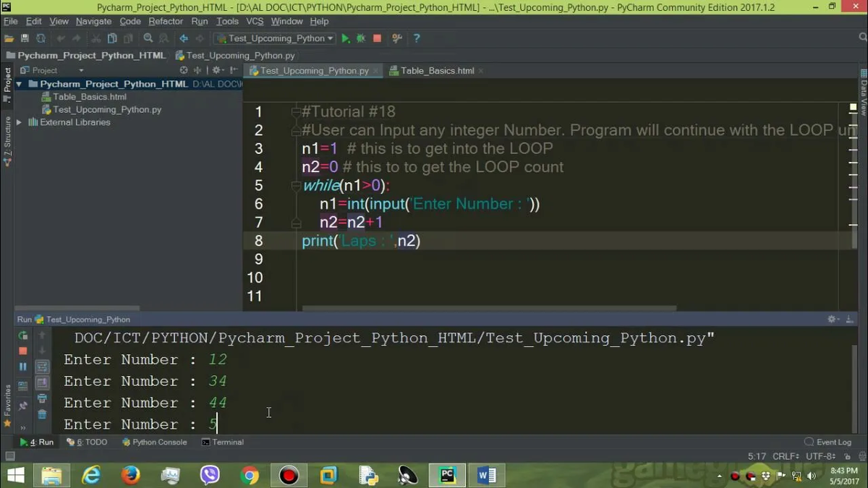Select the Test_Upcoming_Python.py editor tab
Screen dimensions: 868x488
(315, 71)
